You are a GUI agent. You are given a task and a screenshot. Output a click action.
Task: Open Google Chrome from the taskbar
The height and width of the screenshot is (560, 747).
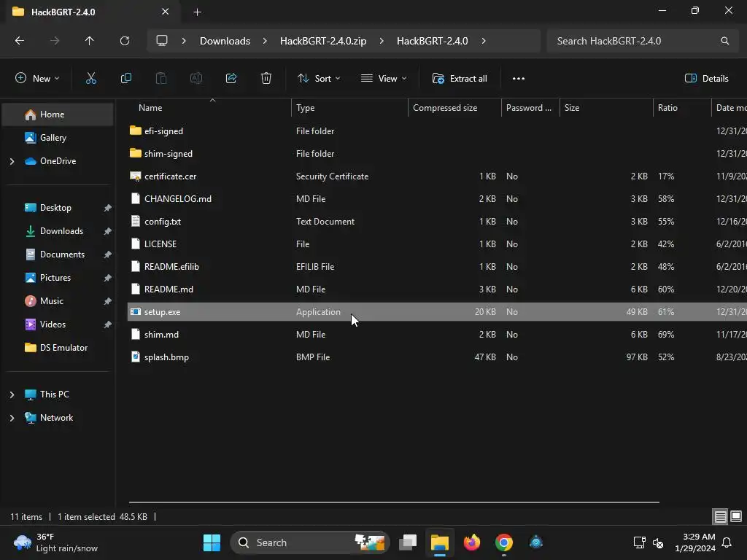(503, 542)
